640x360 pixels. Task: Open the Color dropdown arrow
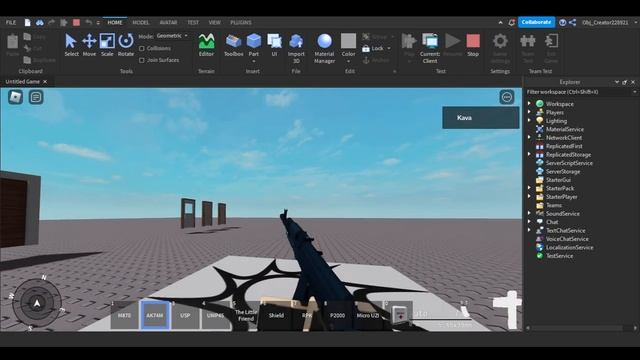tap(348, 61)
